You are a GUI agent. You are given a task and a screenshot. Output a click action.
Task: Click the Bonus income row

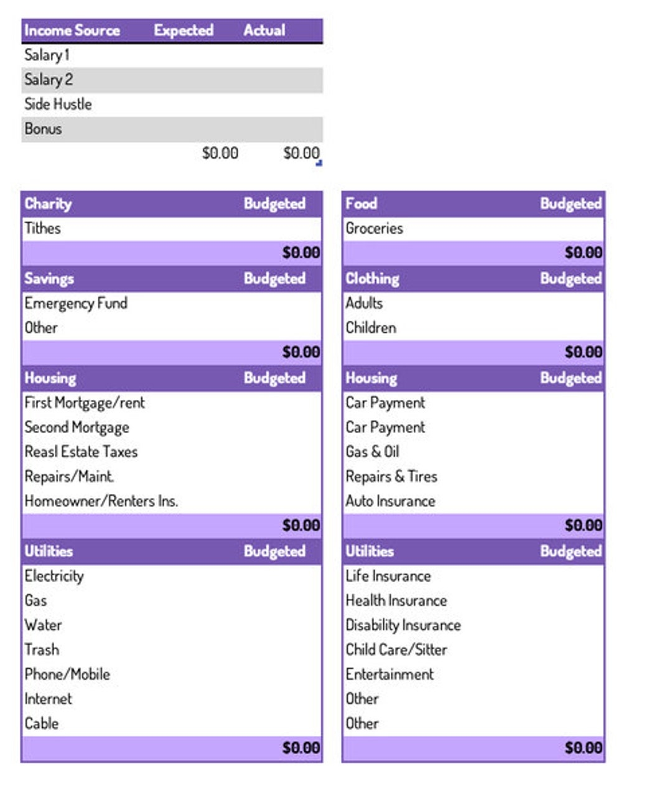(x=44, y=129)
